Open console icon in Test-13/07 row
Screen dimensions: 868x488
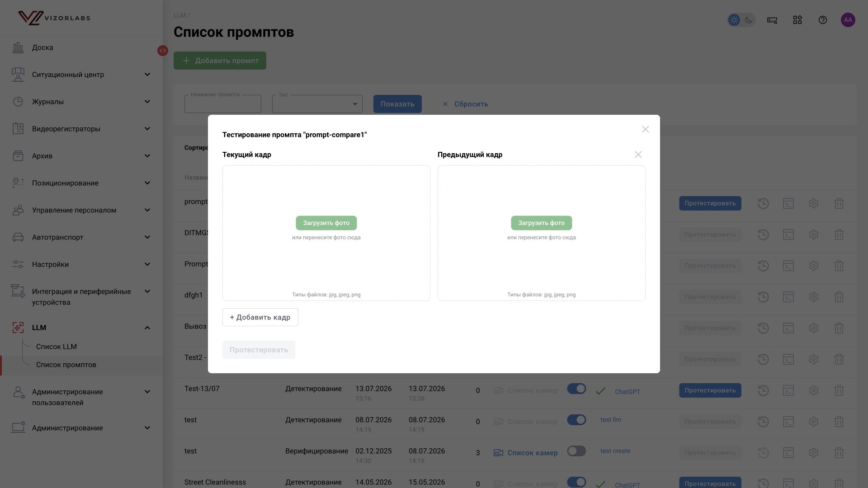coord(788,390)
